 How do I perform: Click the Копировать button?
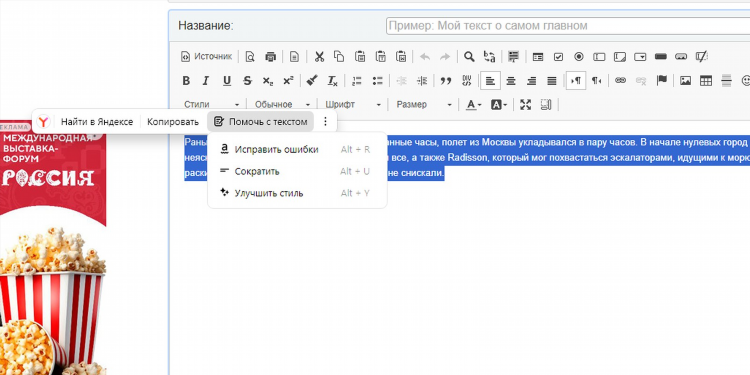point(173,121)
